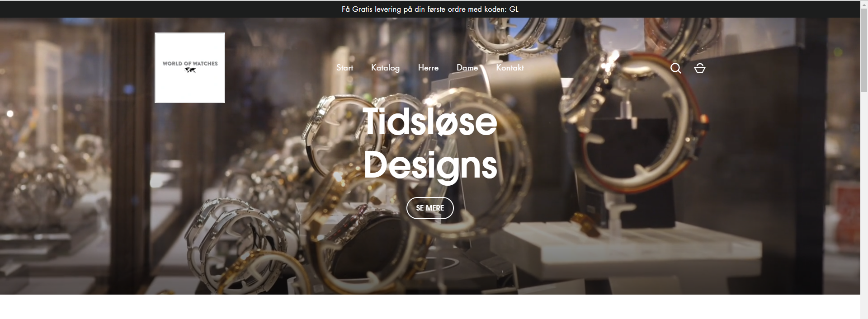Click the word Tidsløse in the headline

click(429, 122)
